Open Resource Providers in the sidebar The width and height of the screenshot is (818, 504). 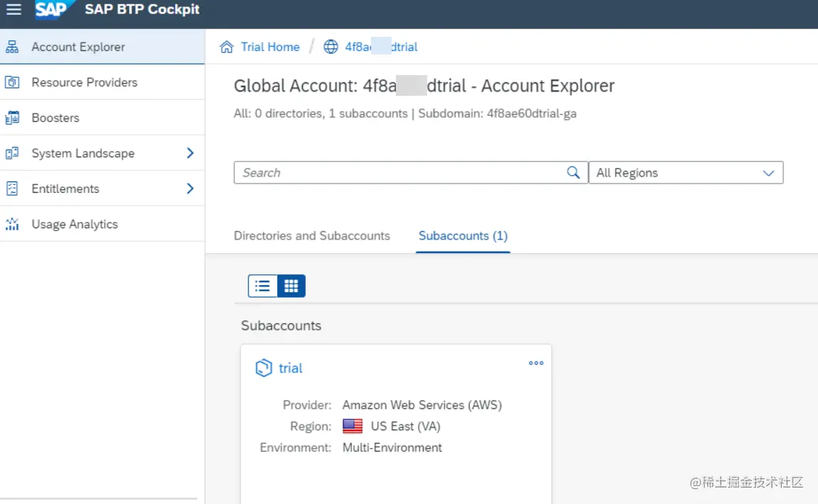click(x=84, y=82)
